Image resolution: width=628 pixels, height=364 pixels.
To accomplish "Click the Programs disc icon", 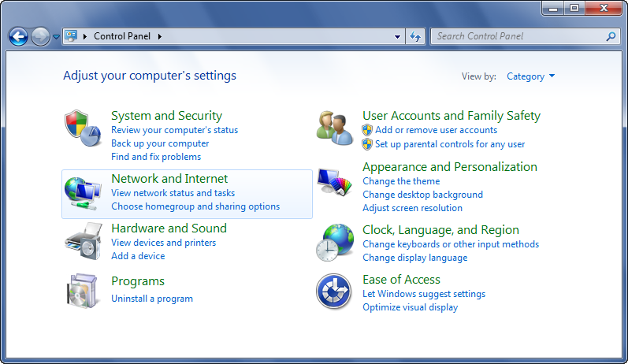I will coord(82,291).
